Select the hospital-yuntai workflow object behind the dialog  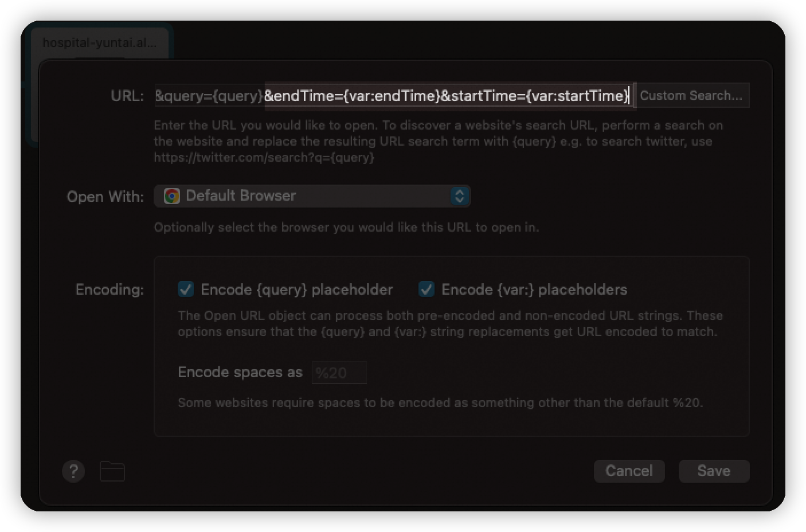pos(99,43)
